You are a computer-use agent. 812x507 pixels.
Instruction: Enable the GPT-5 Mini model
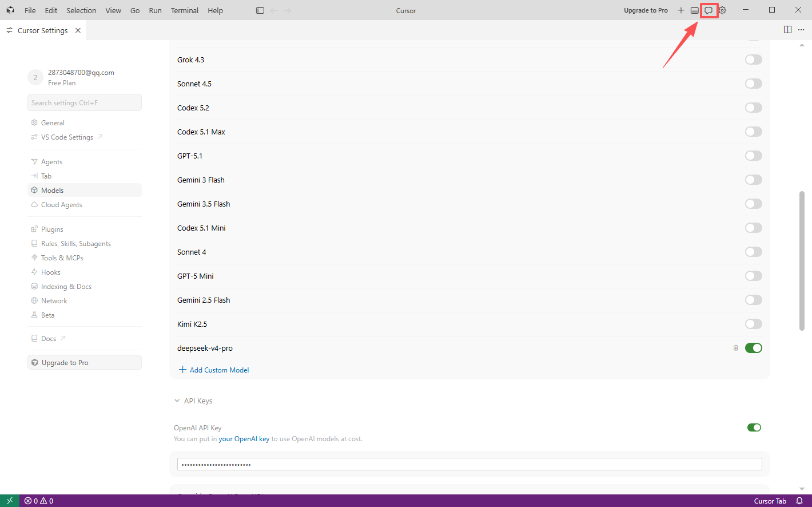coord(754,276)
